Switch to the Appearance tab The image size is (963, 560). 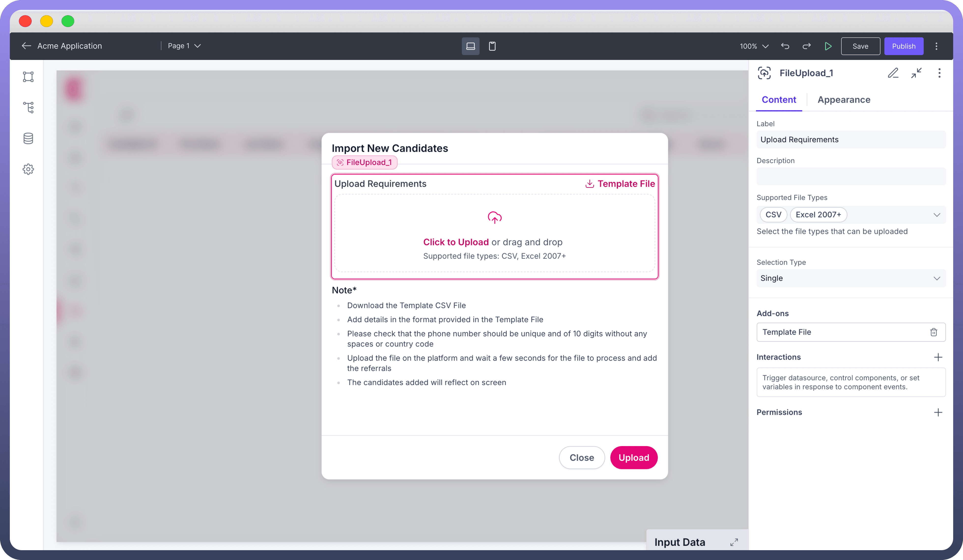[x=844, y=100]
